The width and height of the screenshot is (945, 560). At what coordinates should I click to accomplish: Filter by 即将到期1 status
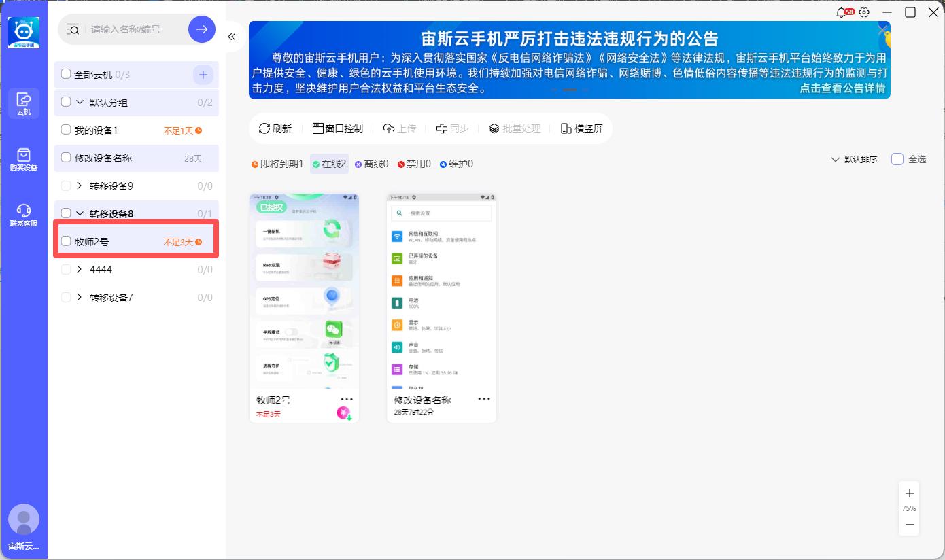[x=277, y=164]
